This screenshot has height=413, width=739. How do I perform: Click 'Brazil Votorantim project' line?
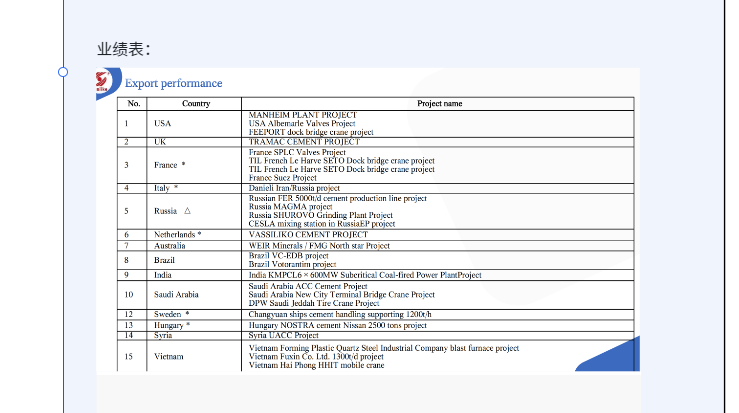pos(292,264)
